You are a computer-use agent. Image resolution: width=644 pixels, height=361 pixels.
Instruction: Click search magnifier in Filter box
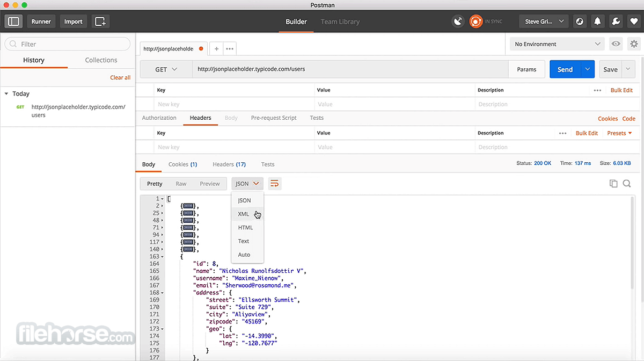coord(14,44)
